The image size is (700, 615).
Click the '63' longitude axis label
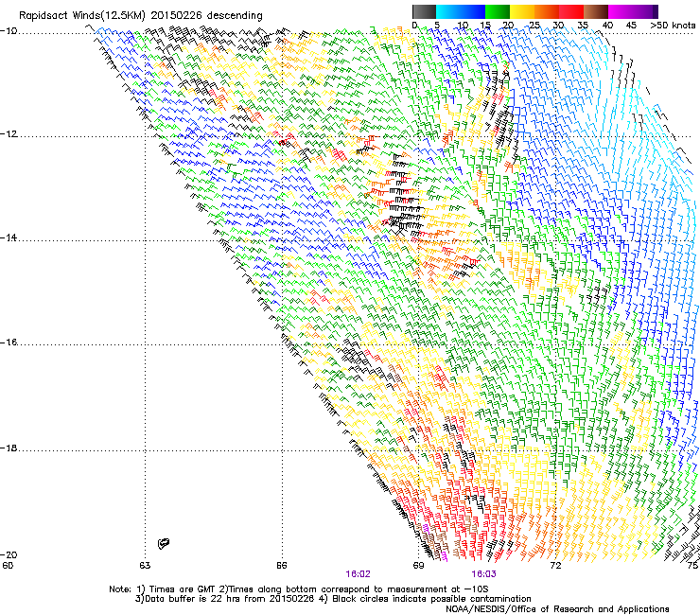145,566
